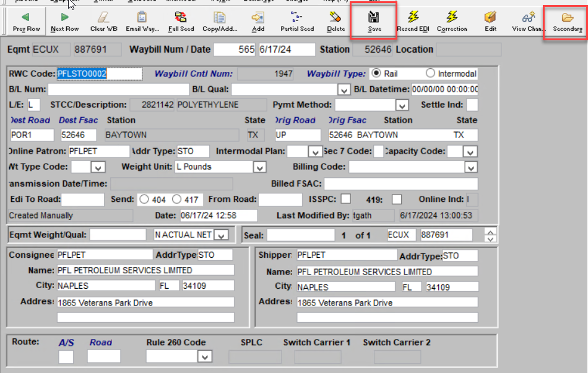Open the Full Seed tool

click(181, 17)
